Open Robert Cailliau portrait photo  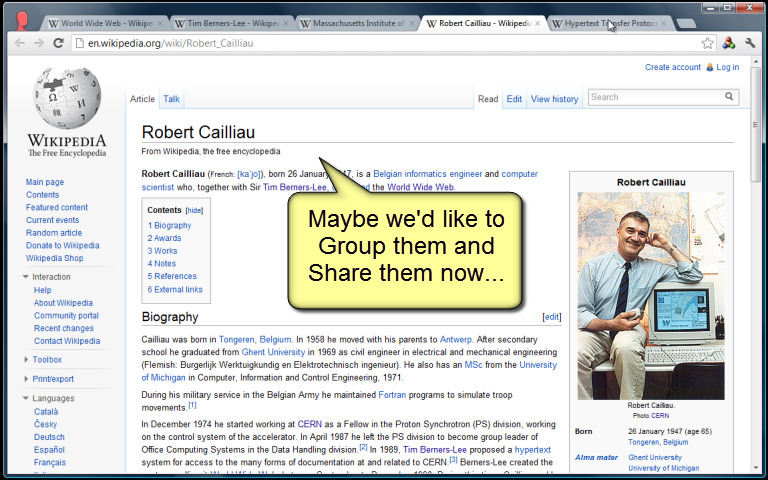(651, 296)
